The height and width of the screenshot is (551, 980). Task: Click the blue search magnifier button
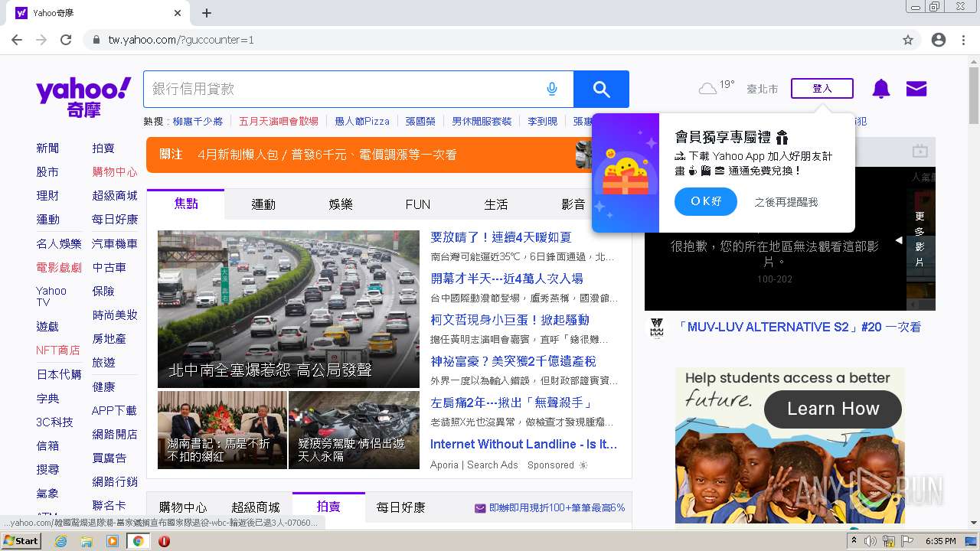601,90
